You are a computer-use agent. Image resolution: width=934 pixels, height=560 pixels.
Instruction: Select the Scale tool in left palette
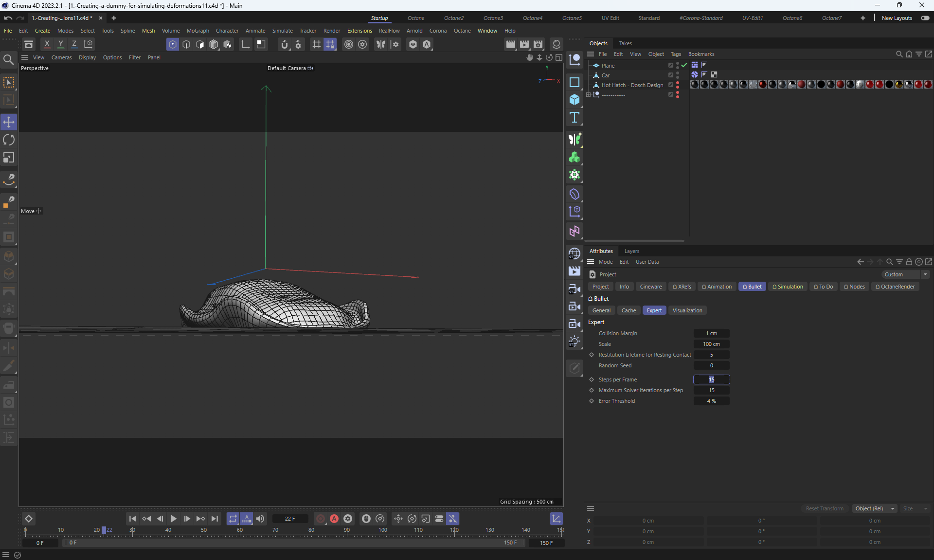click(9, 158)
